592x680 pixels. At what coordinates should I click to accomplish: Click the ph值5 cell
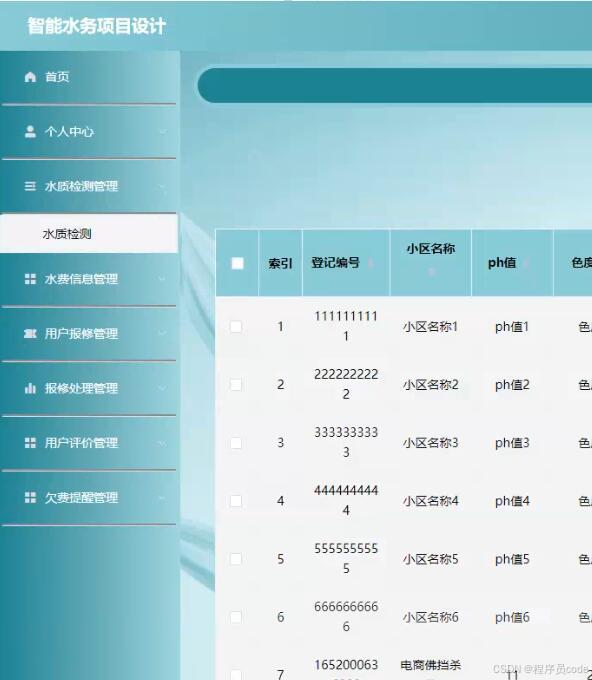click(x=512, y=559)
